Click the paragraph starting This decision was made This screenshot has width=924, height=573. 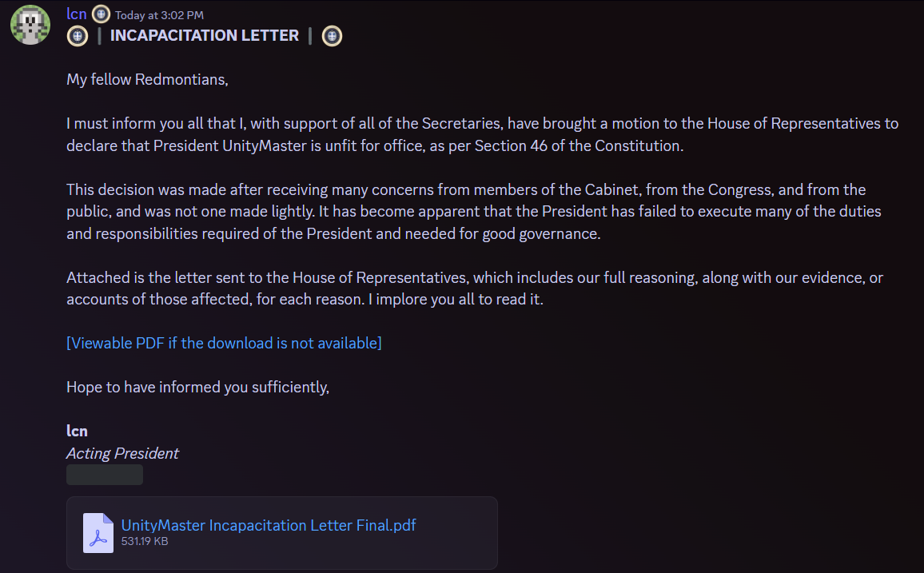474,212
